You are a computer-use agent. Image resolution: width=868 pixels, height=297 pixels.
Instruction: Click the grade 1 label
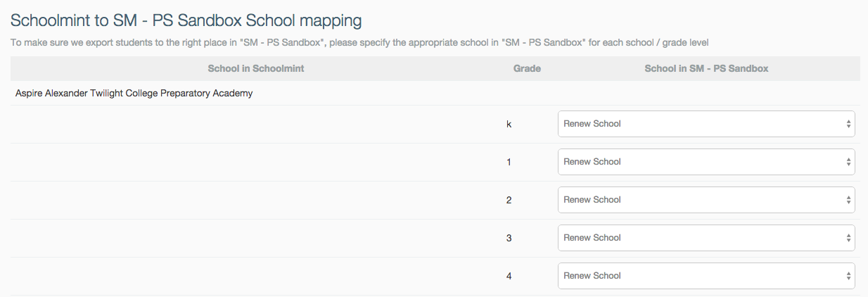[509, 163]
